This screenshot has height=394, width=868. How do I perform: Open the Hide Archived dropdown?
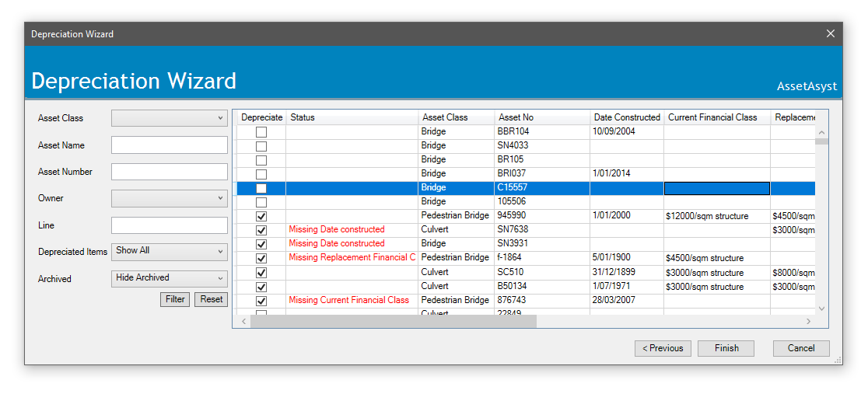(x=170, y=278)
